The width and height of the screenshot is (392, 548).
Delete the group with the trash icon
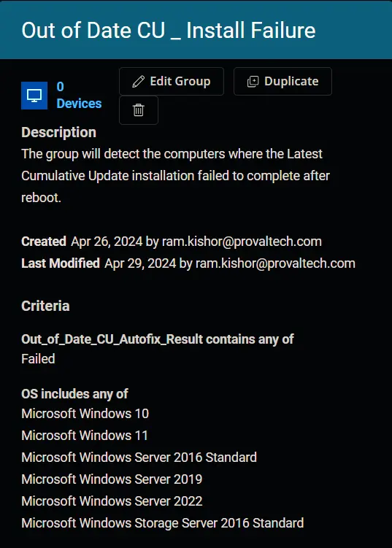(x=139, y=110)
